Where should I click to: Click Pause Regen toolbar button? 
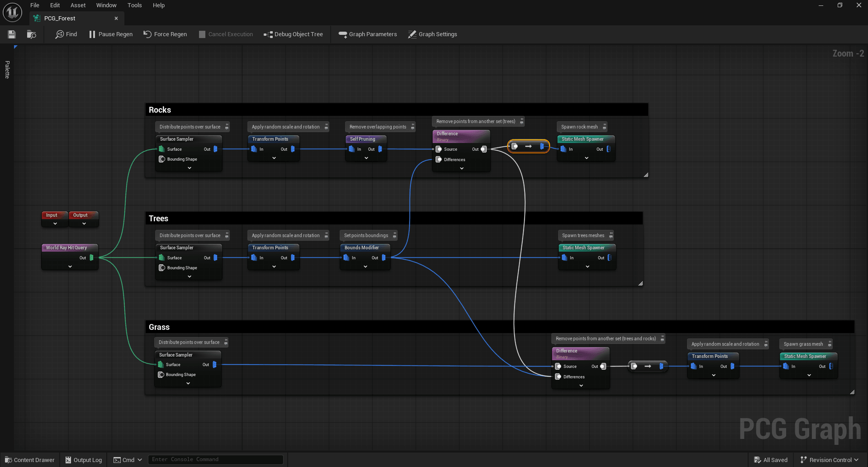click(111, 34)
